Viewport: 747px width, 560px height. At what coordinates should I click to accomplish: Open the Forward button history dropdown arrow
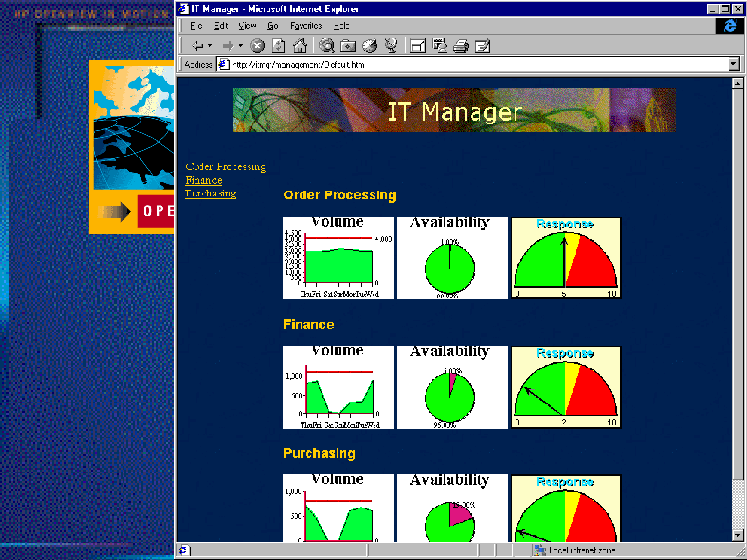pos(242,45)
